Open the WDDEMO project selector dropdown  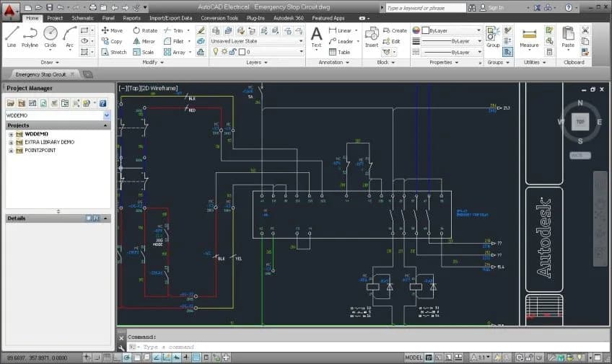[107, 115]
